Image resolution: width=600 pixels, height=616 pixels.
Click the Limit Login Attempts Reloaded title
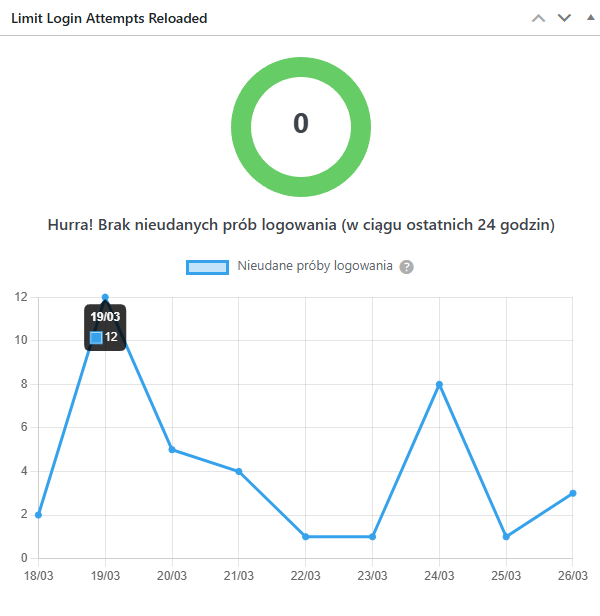[109, 19]
